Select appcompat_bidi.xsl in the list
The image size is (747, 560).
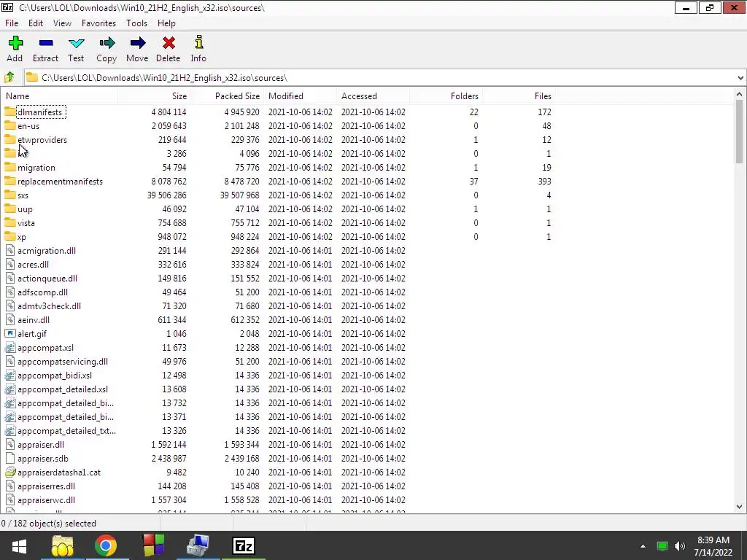click(x=54, y=376)
